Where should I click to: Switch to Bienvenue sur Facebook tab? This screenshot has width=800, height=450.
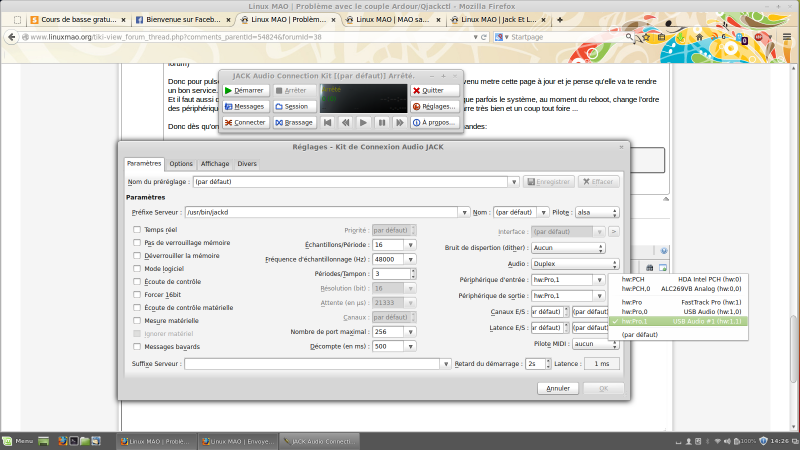(x=183, y=19)
